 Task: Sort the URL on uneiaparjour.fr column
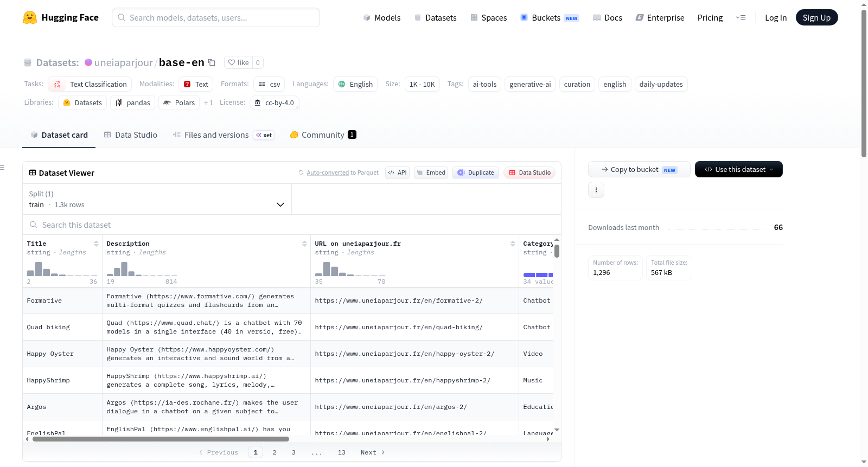tap(513, 244)
